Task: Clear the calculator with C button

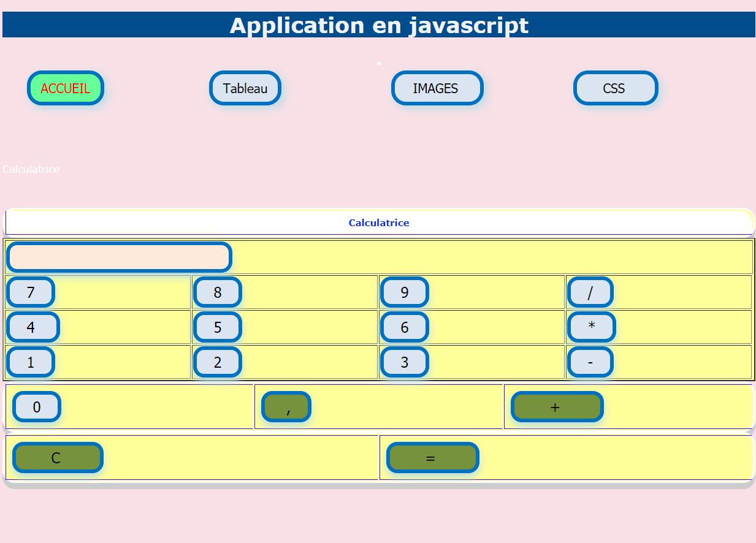Action: (x=58, y=458)
